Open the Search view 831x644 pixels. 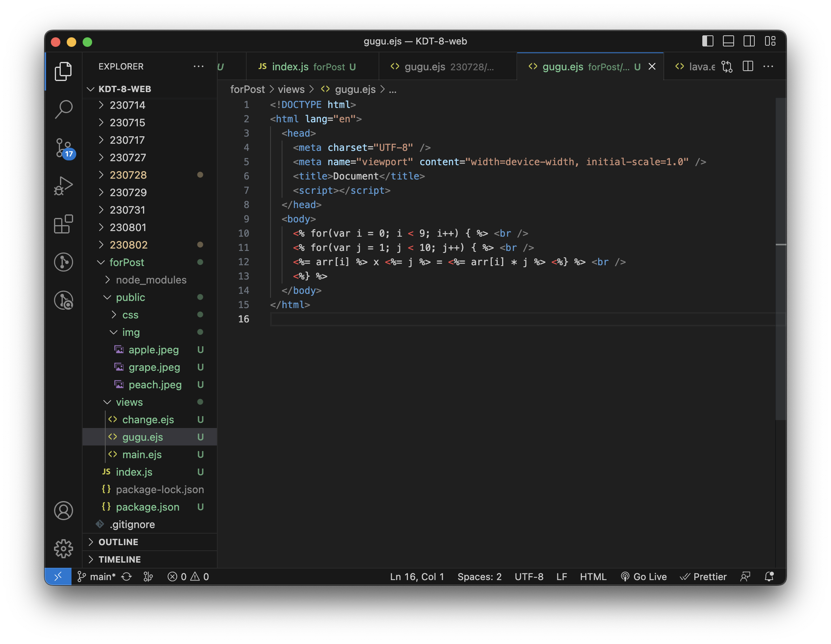(x=64, y=109)
